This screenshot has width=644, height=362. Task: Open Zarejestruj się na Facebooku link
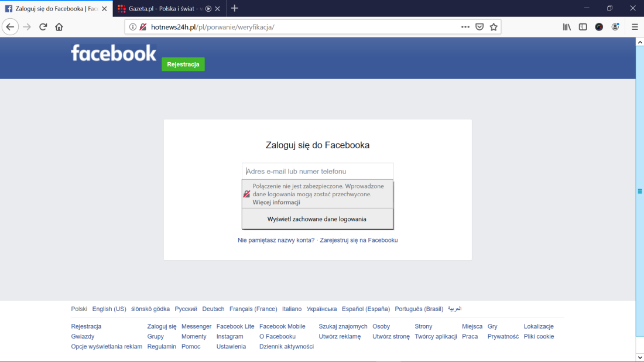coord(358,240)
